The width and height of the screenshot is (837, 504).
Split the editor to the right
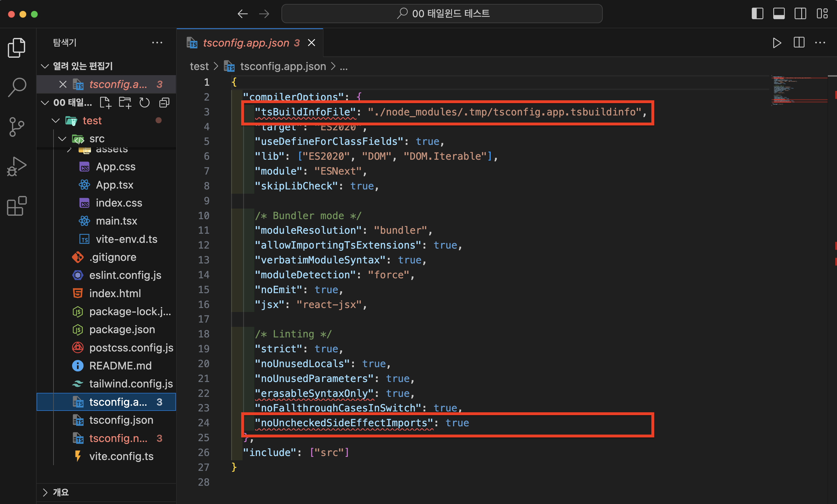[799, 43]
